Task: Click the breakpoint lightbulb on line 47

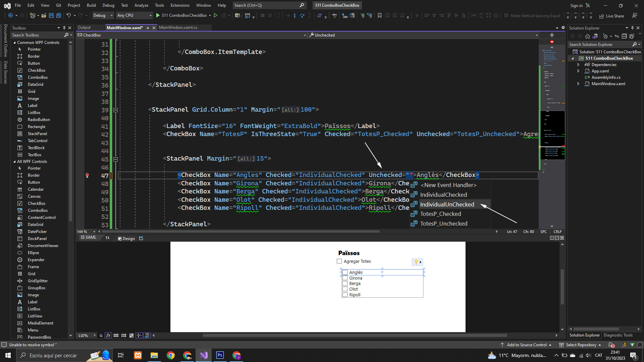Action: [87, 175]
